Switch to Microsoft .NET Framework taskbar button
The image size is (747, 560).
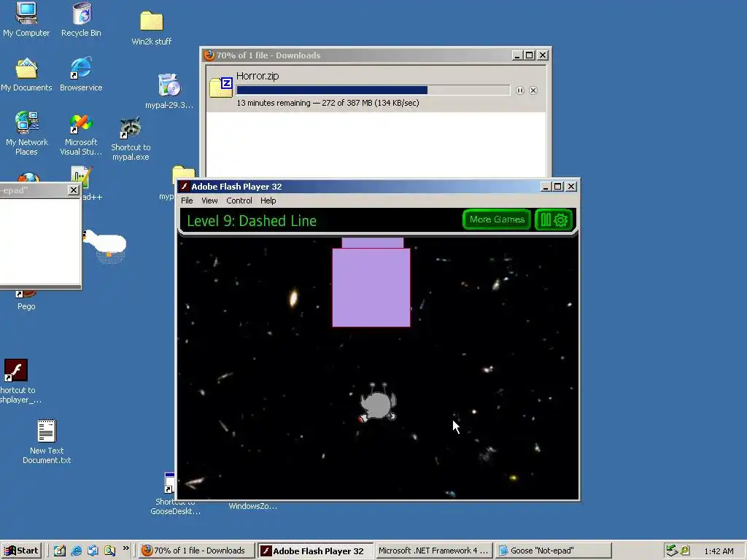434,551
